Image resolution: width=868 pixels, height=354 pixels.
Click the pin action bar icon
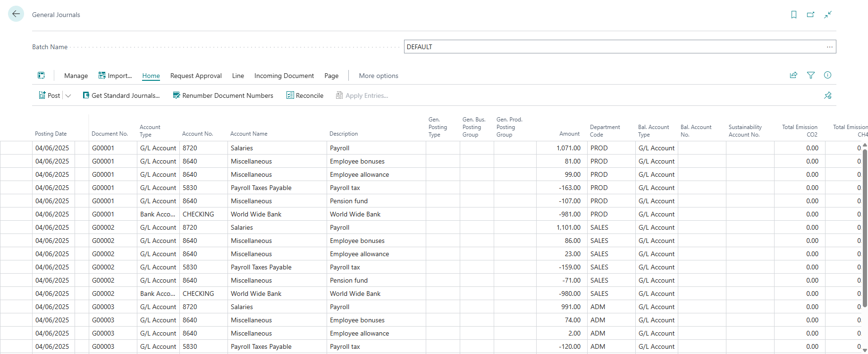tap(828, 95)
